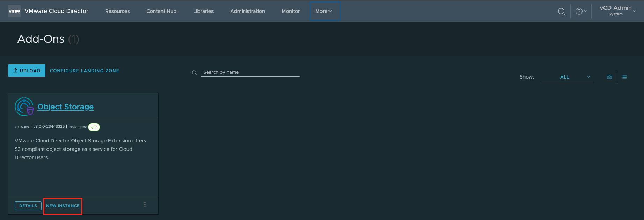
Task: Click the Upload button
Action: (27, 71)
